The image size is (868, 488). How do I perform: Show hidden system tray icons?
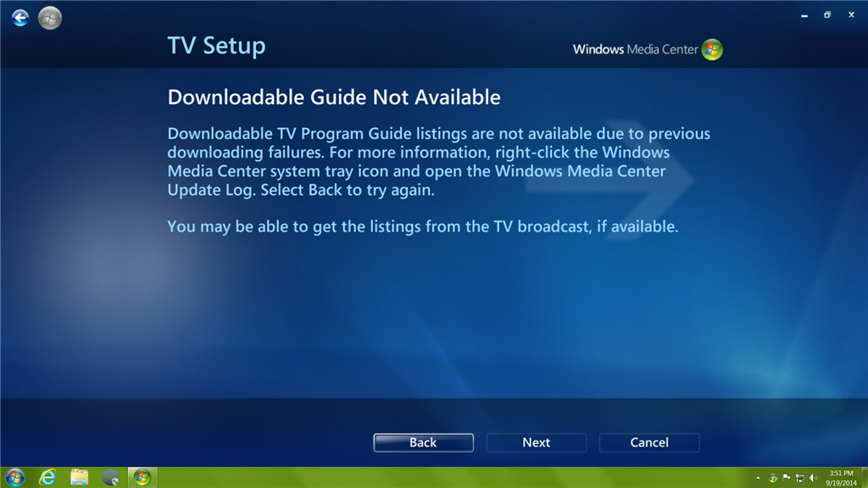(758, 478)
